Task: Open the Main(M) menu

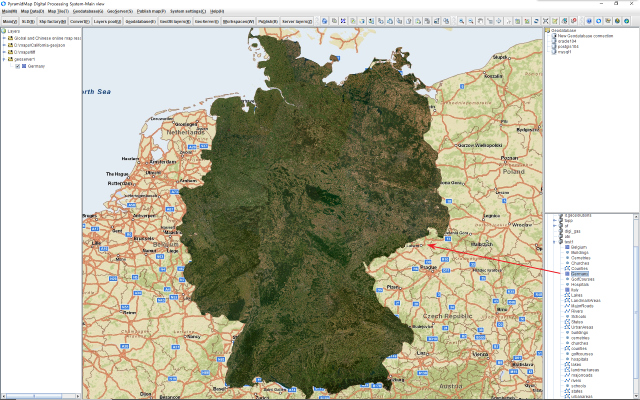Action: tap(9, 11)
